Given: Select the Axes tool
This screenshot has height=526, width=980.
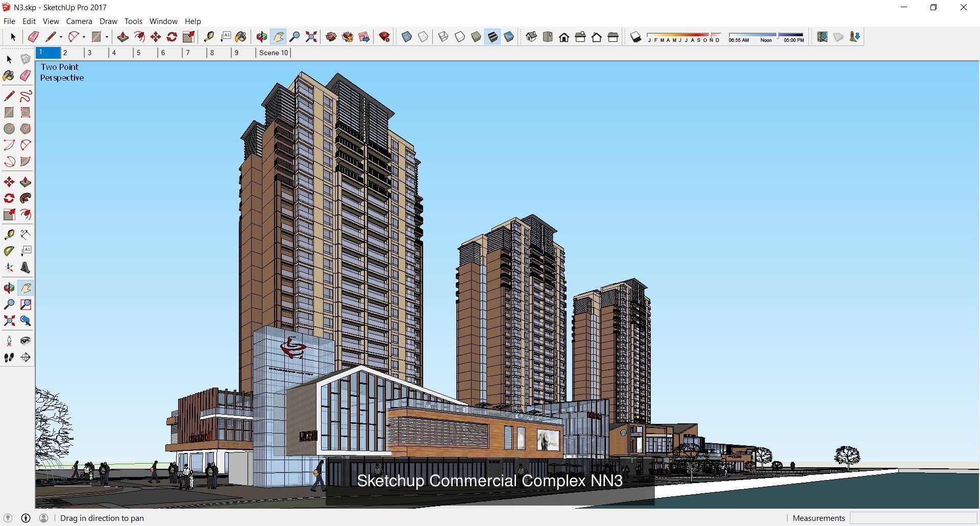Looking at the screenshot, I should [9, 268].
